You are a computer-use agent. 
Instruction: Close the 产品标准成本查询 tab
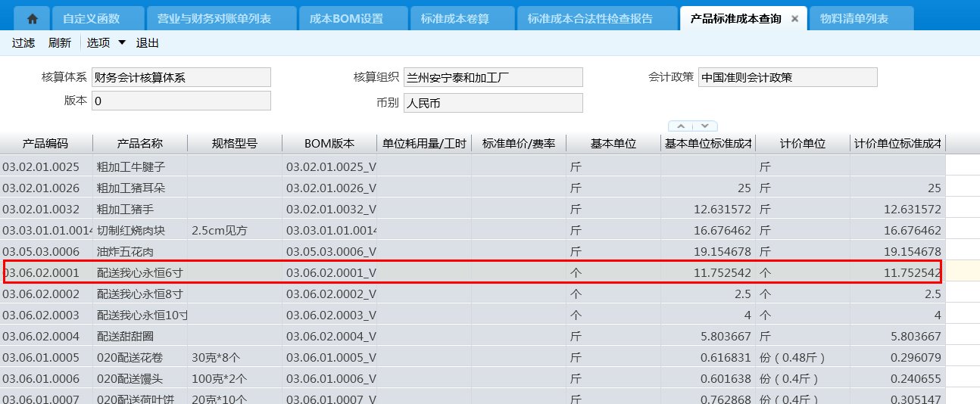coord(794,19)
